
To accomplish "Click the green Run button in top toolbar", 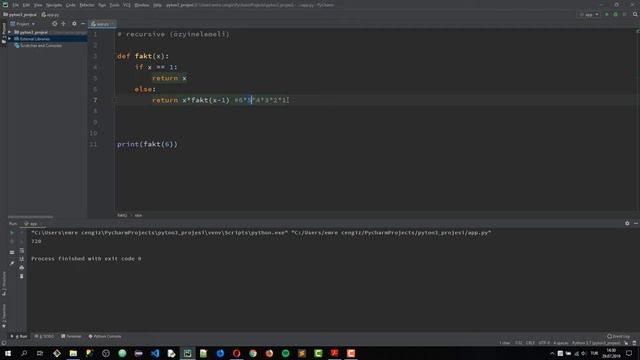I will [607, 14].
